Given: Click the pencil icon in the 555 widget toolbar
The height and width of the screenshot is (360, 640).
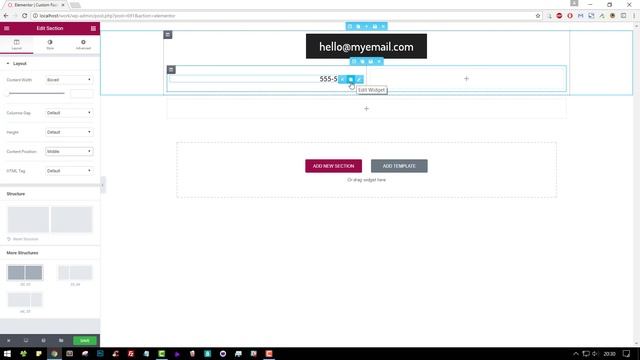Looking at the screenshot, I should point(359,79).
